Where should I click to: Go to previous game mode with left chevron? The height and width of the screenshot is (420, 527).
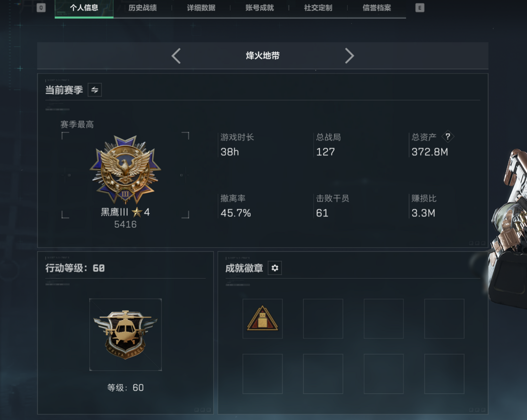coord(176,56)
